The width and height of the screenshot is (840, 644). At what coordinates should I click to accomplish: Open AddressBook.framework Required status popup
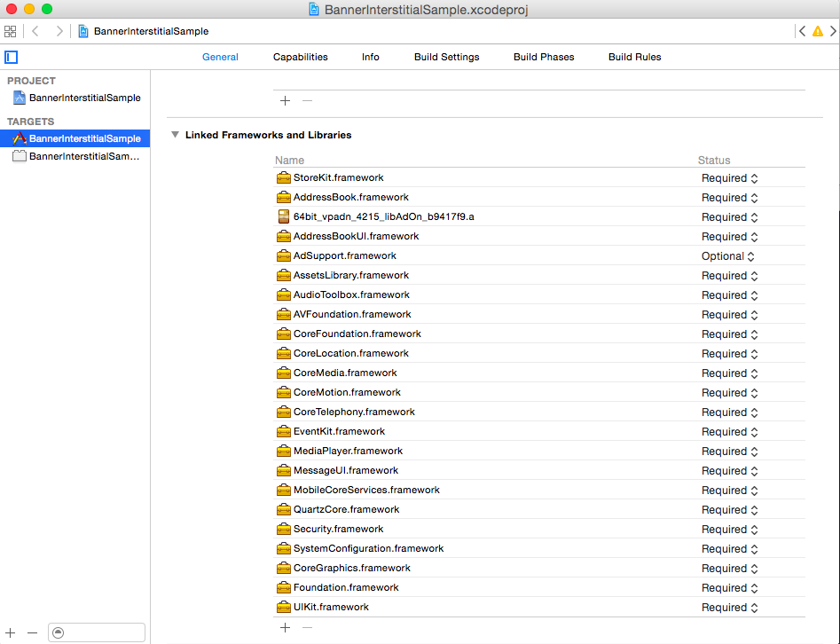coord(730,198)
